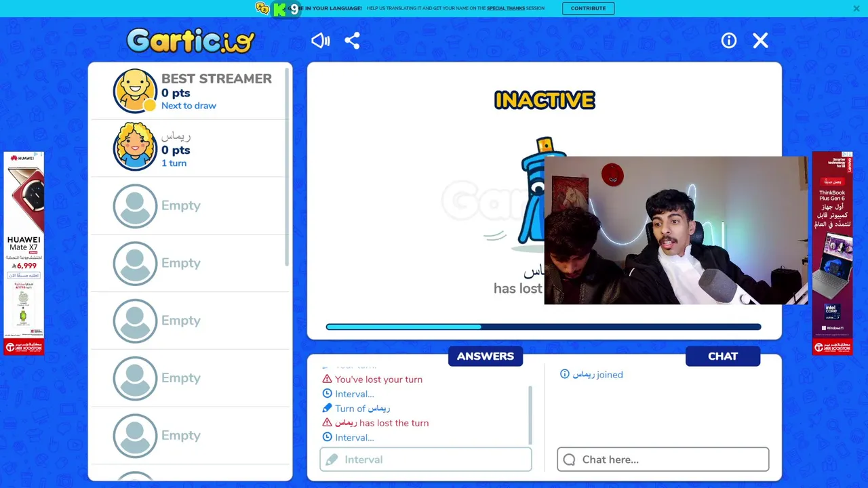Click the CONTRIBUTE button
This screenshot has width=868, height=488.
click(588, 8)
